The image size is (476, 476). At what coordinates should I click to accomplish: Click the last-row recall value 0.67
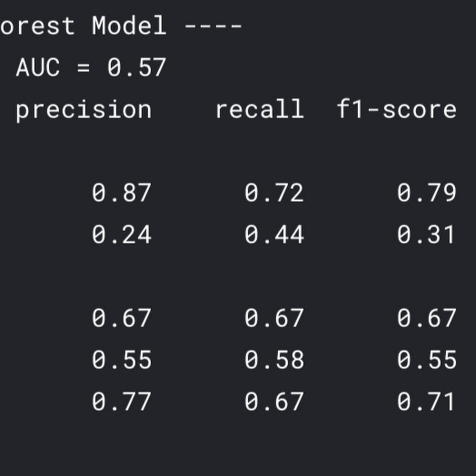click(274, 401)
